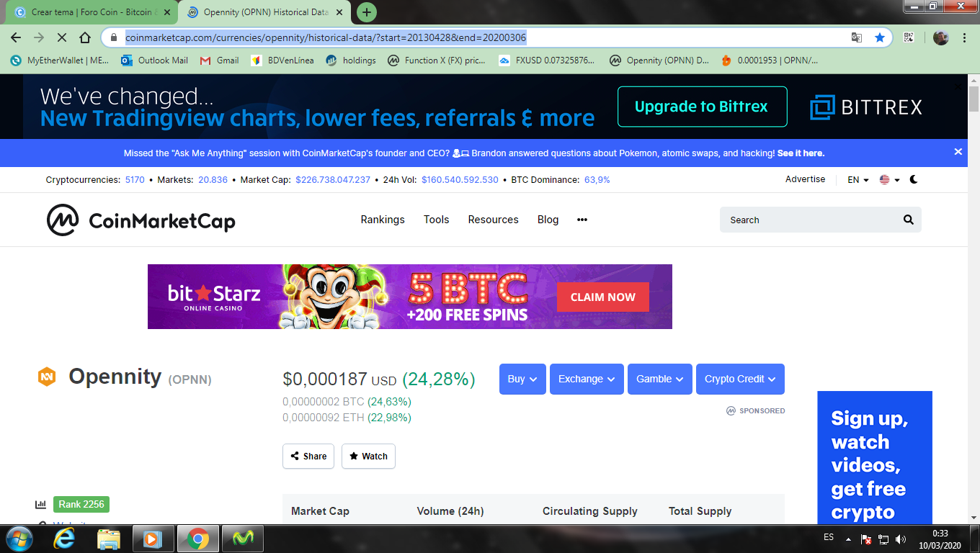The image size is (980, 553).
Task: Click the volume speaker tray icon
Action: [901, 539]
